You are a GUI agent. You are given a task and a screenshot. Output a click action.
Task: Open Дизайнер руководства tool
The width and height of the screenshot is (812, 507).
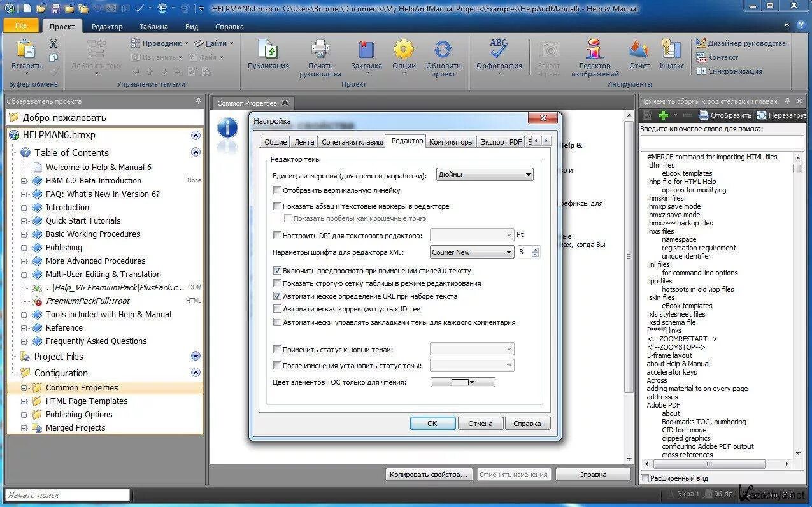[741, 43]
